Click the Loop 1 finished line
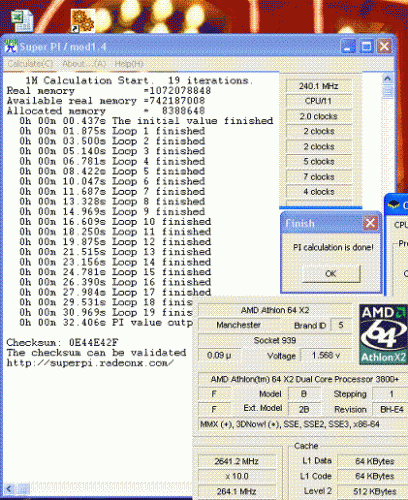The width and height of the screenshot is (408, 500). [112, 131]
